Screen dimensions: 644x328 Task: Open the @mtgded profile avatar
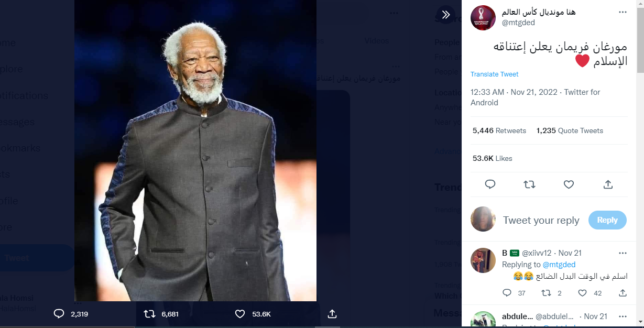coord(483,18)
